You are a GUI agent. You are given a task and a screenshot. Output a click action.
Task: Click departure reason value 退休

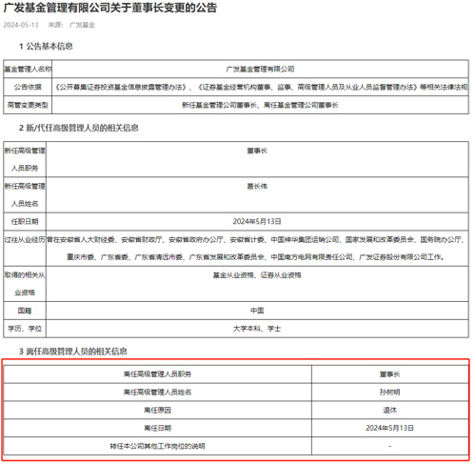389,411
